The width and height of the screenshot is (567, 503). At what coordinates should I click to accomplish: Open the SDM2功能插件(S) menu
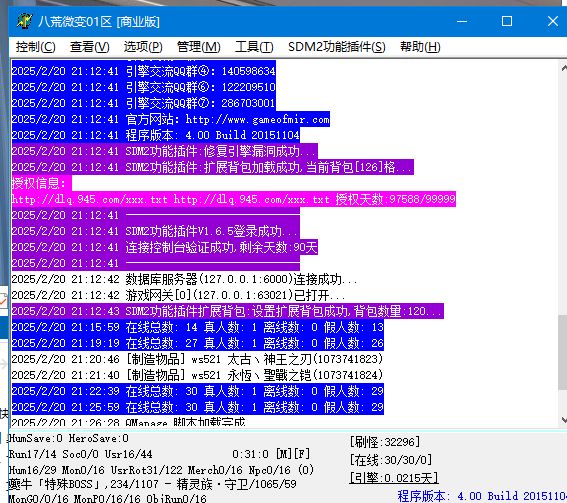pyautogui.click(x=337, y=47)
